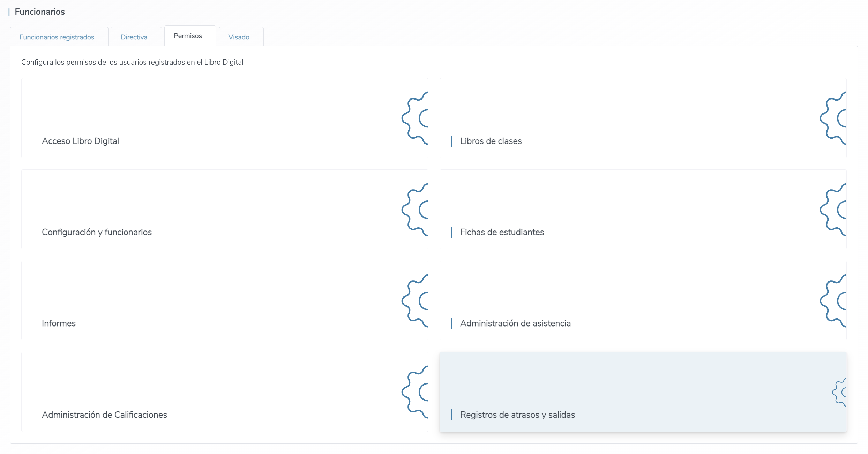Click gear icon on Administración de asistencia card

(834, 301)
